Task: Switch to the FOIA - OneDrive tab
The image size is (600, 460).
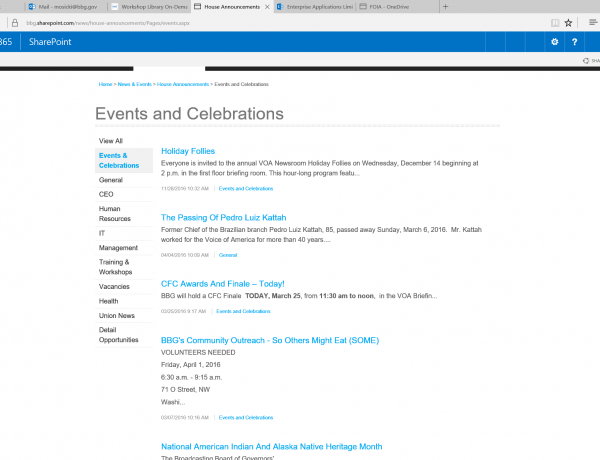Action: coord(398,7)
